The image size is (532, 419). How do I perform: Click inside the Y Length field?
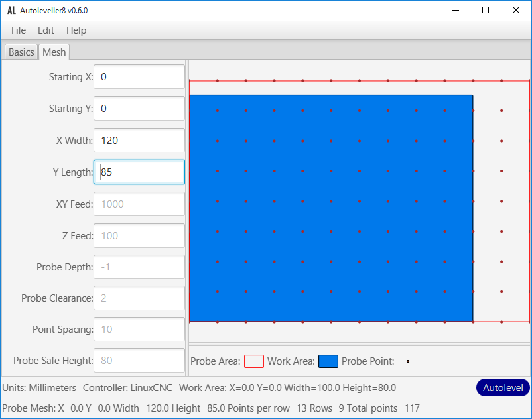(139, 172)
